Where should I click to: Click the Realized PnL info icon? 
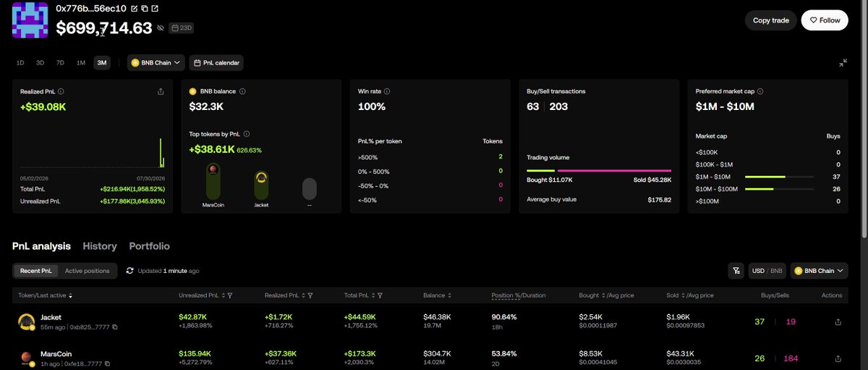(61, 92)
